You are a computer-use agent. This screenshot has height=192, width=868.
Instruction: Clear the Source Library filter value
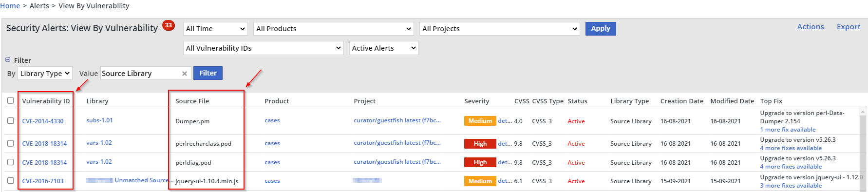(185, 74)
